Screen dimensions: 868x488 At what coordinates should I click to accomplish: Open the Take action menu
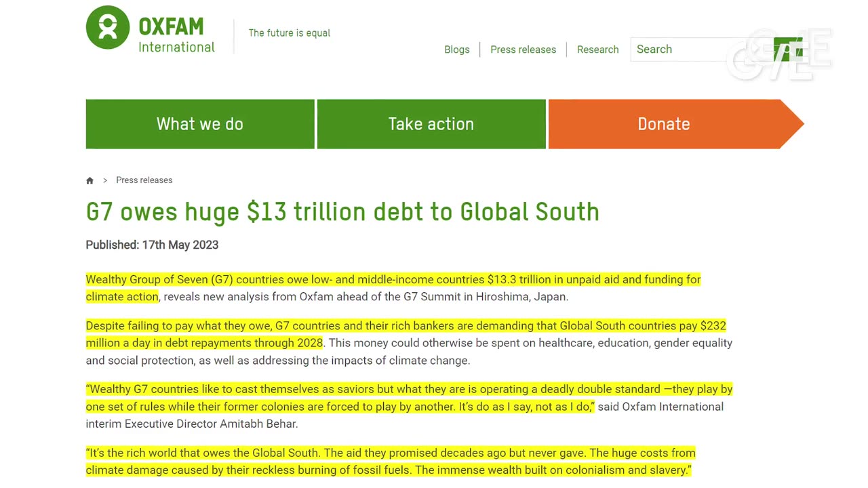(x=431, y=124)
